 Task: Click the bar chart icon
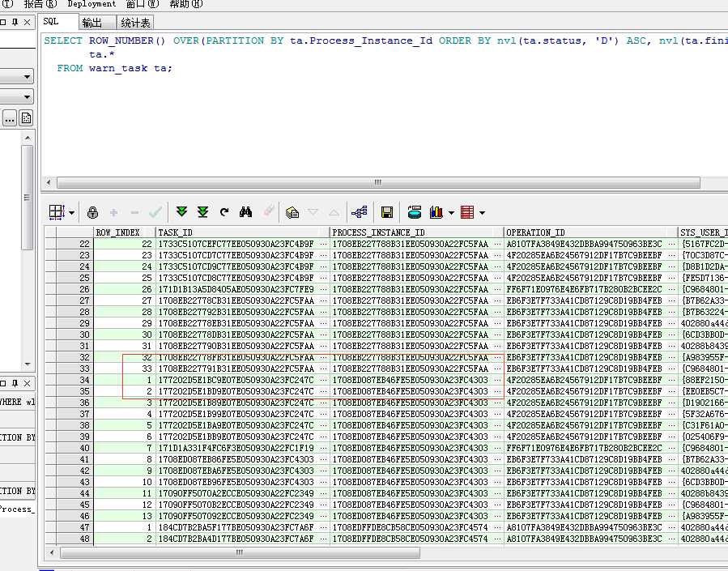(x=436, y=212)
